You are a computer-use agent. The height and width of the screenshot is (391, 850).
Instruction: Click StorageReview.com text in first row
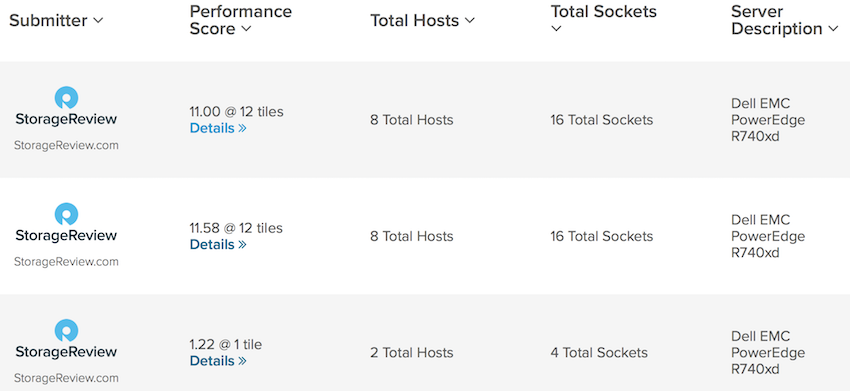click(x=66, y=145)
